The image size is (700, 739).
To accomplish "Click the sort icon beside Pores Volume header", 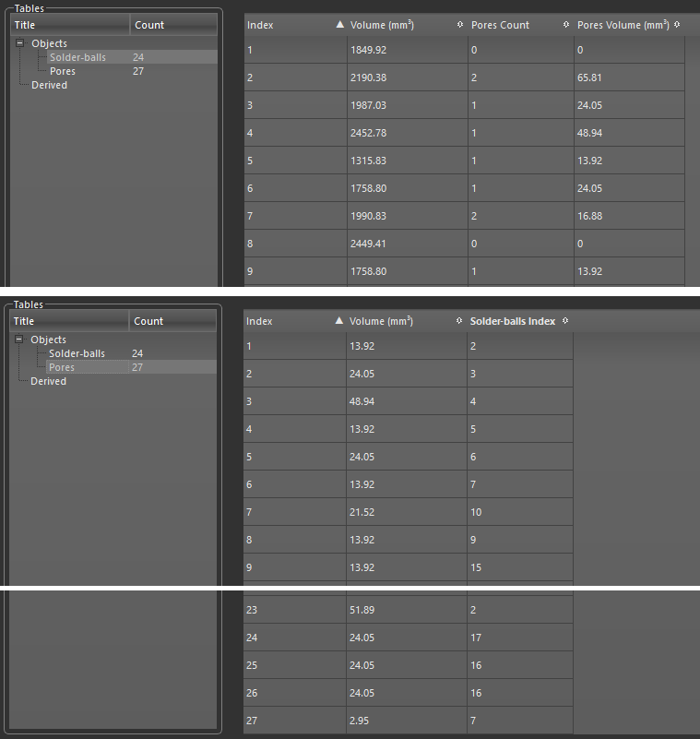I will click(x=677, y=25).
